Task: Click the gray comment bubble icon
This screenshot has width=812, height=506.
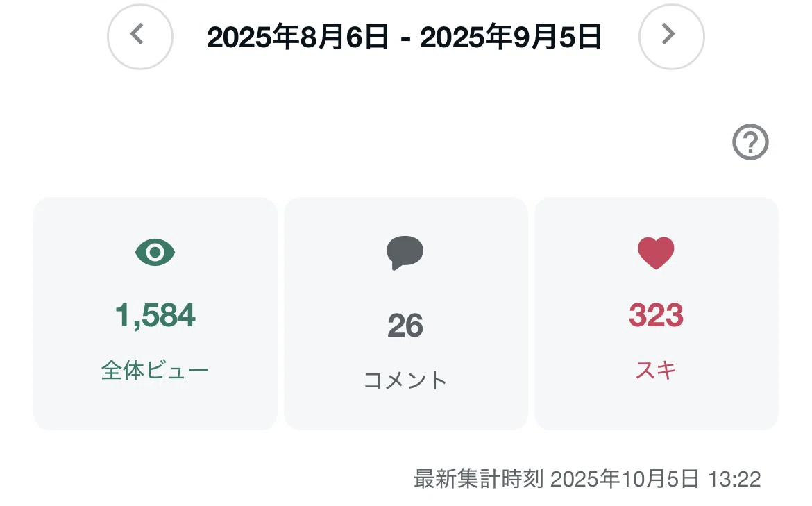Action: 405,253
